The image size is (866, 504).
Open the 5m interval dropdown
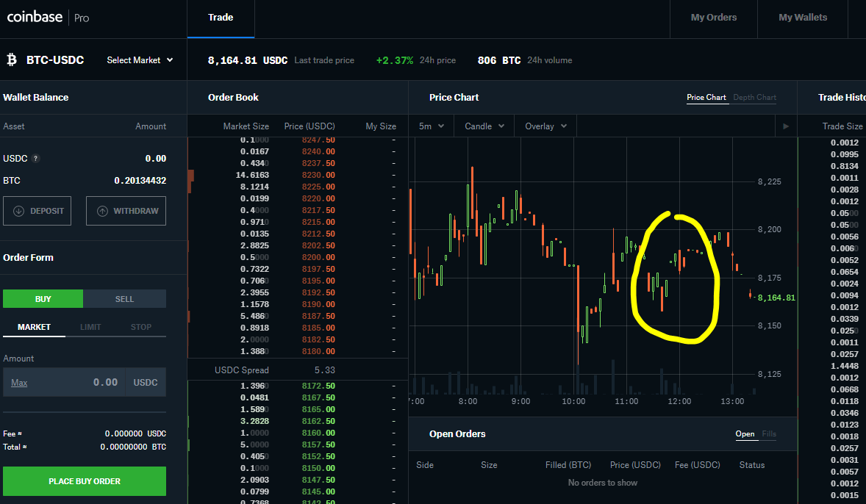(432, 126)
